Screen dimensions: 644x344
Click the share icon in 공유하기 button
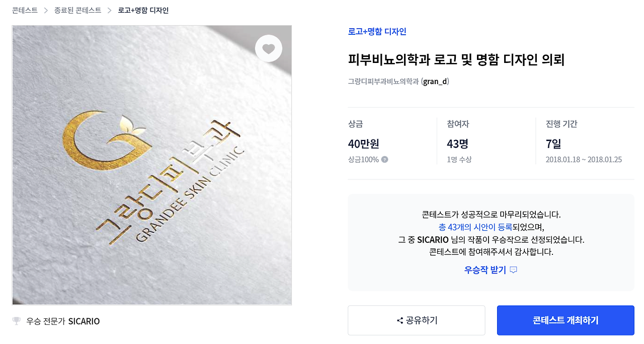tap(400, 320)
